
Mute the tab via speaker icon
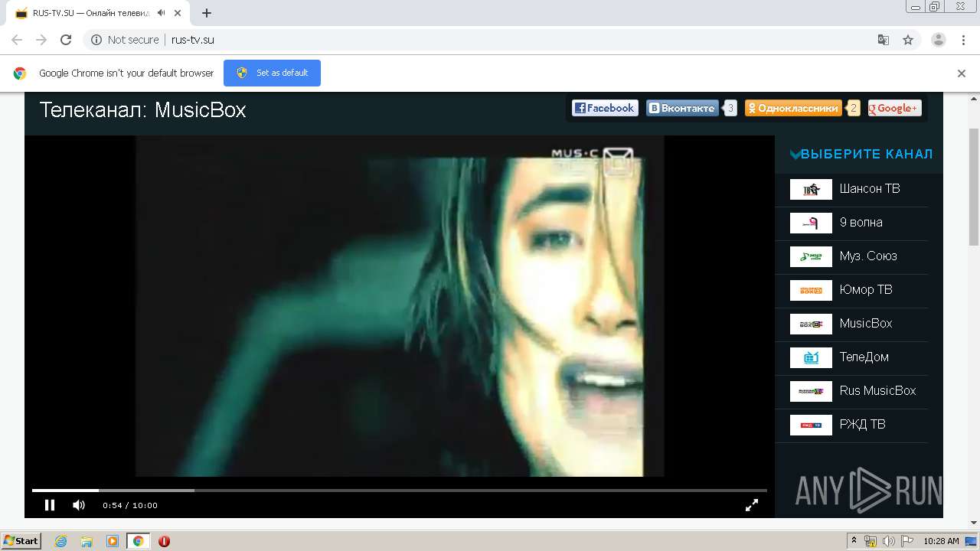tap(161, 13)
